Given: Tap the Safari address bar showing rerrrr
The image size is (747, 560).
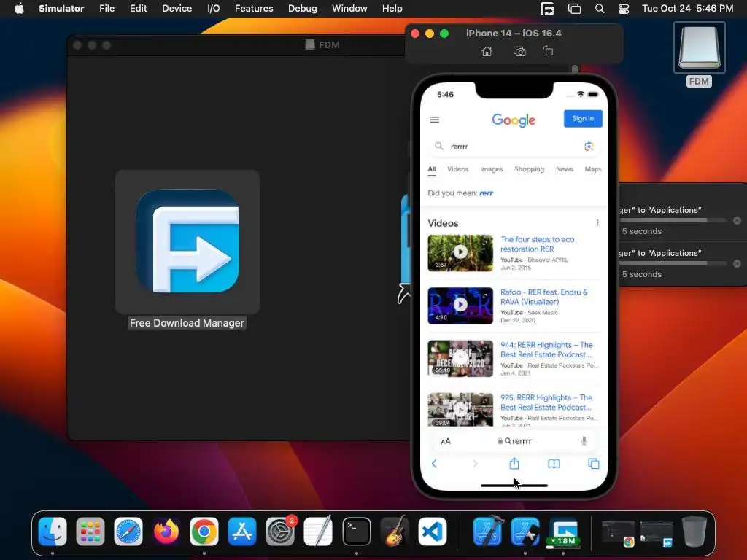Looking at the screenshot, I should tap(514, 441).
